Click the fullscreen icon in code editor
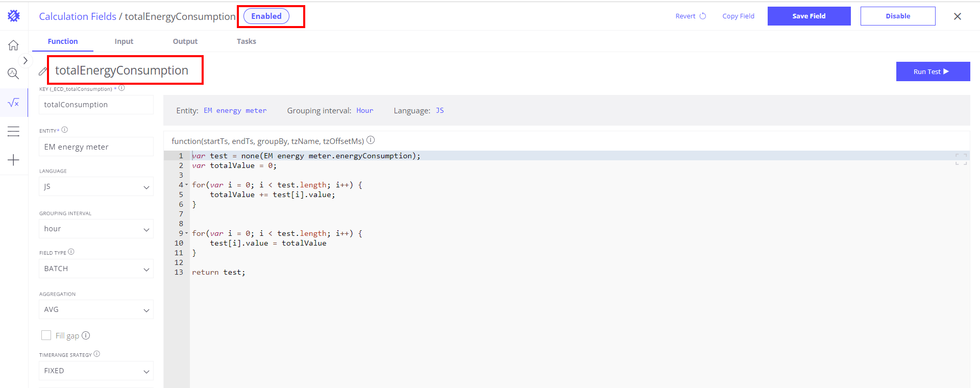Screen dimensions: 980x388 pos(961,159)
